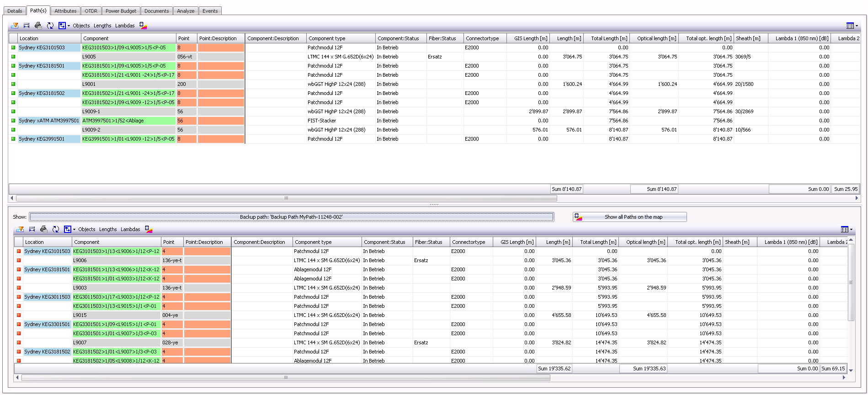Select the Sydney KEG3301501 location cell
Image resolution: width=868 pixels, height=395 pixels.
(48, 324)
